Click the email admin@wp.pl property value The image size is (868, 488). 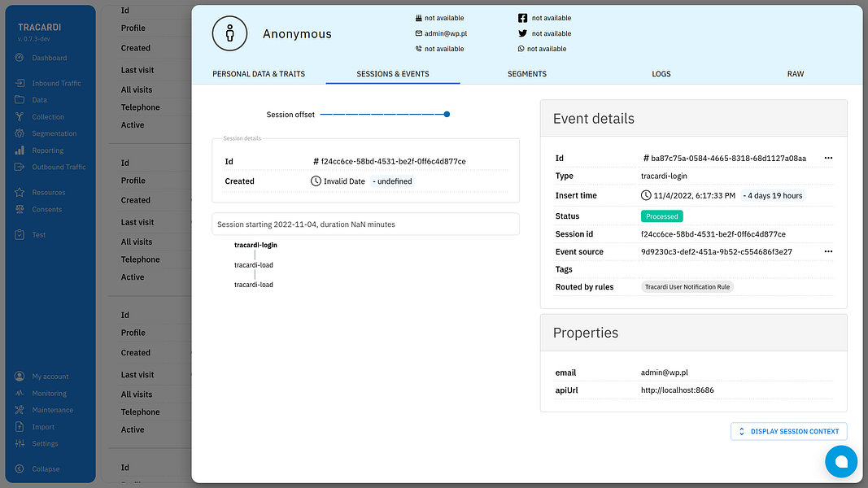(665, 373)
